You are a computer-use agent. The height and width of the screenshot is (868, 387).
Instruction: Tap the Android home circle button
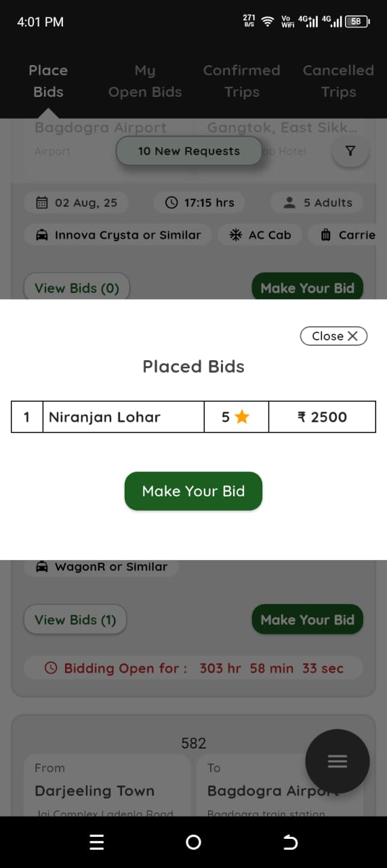(x=193, y=842)
